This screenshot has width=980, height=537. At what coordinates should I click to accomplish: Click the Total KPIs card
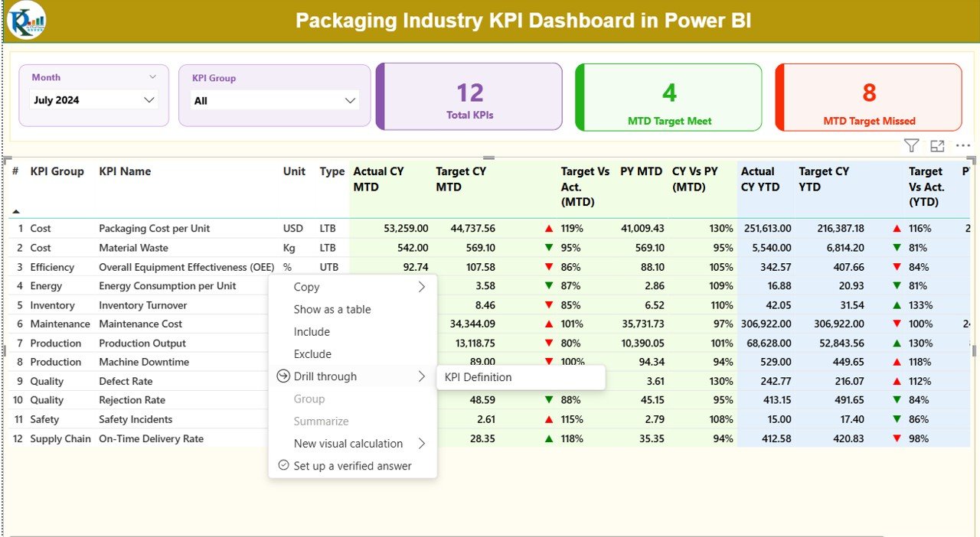[x=469, y=97]
